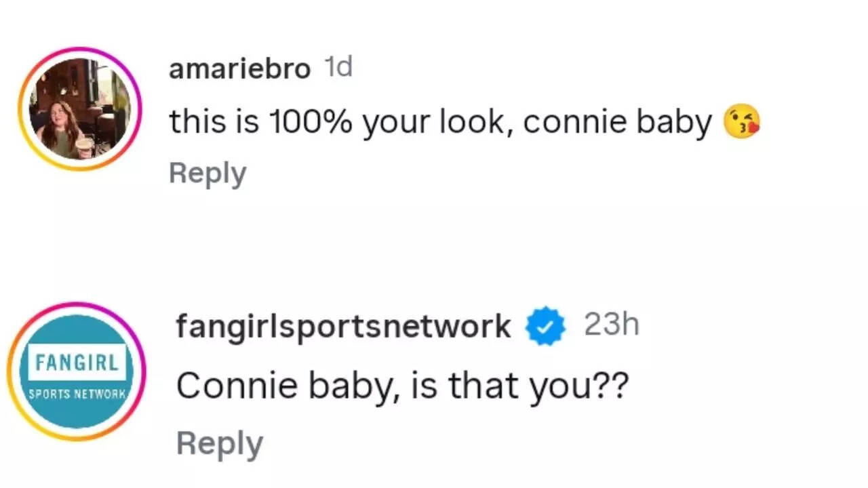Open fangirlsportsnetwork's username
Image resolution: width=868 pixels, height=488 pixels.
click(x=342, y=325)
